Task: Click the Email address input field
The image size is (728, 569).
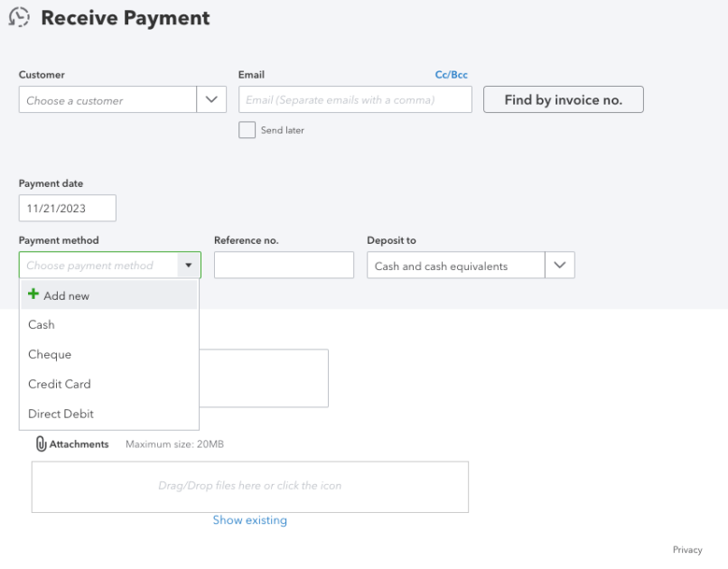Action: (352, 99)
